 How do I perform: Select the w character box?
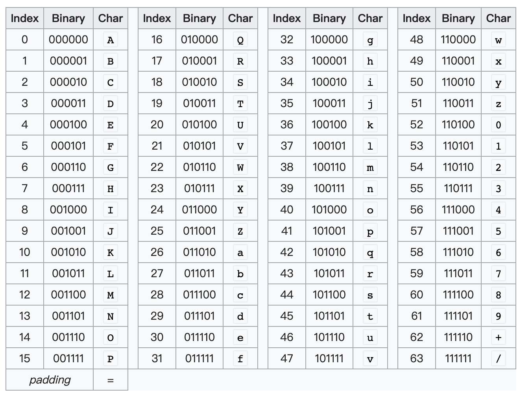(x=498, y=39)
